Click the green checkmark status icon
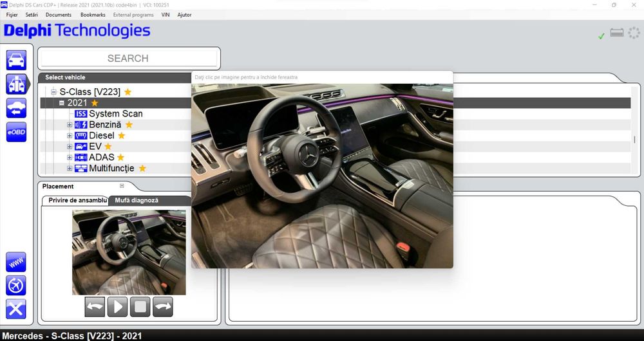This screenshot has width=644, height=341. pyautogui.click(x=601, y=36)
